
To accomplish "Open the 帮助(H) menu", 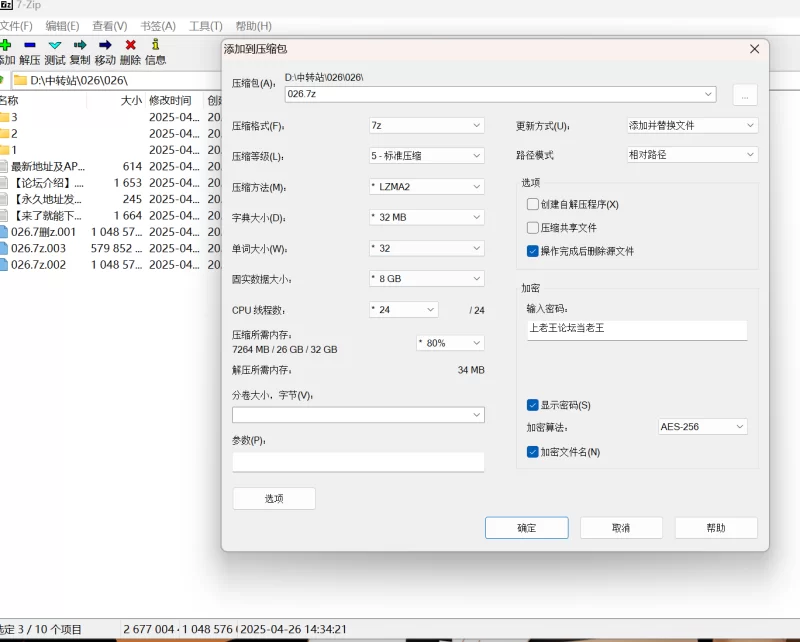I will click(254, 26).
